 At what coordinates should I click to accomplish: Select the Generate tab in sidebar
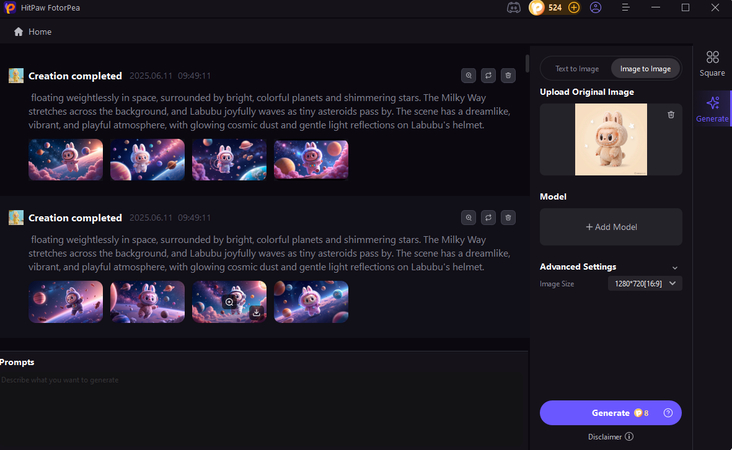coord(712,109)
